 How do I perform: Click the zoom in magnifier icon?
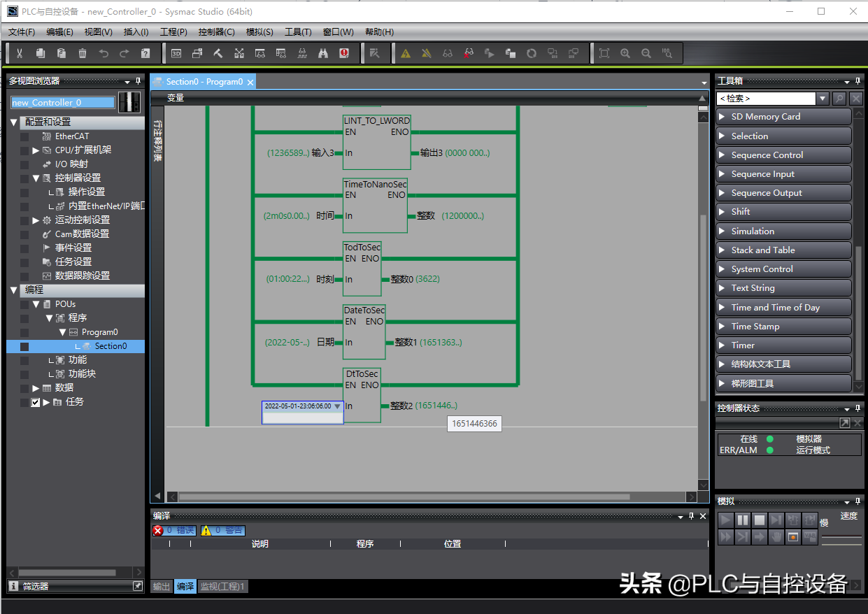point(625,53)
